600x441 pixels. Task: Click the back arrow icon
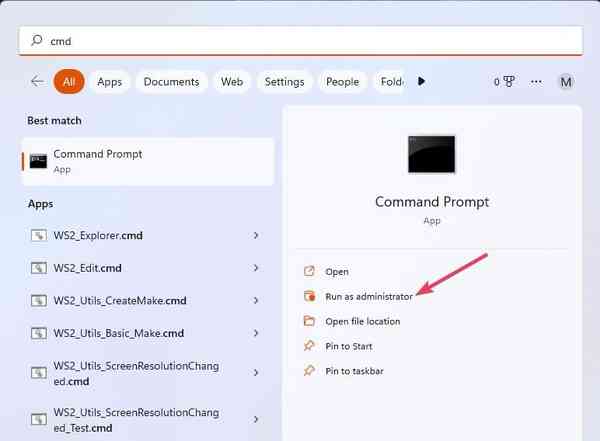pos(38,82)
